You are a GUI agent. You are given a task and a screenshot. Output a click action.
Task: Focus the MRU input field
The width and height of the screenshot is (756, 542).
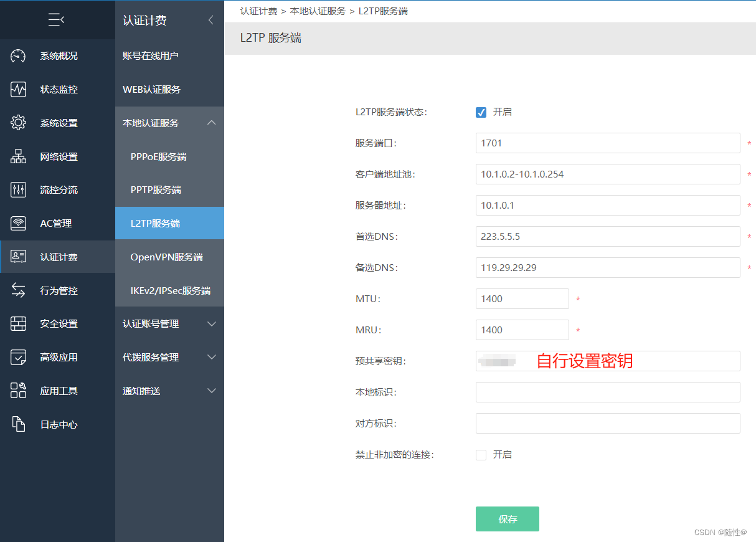coord(522,330)
